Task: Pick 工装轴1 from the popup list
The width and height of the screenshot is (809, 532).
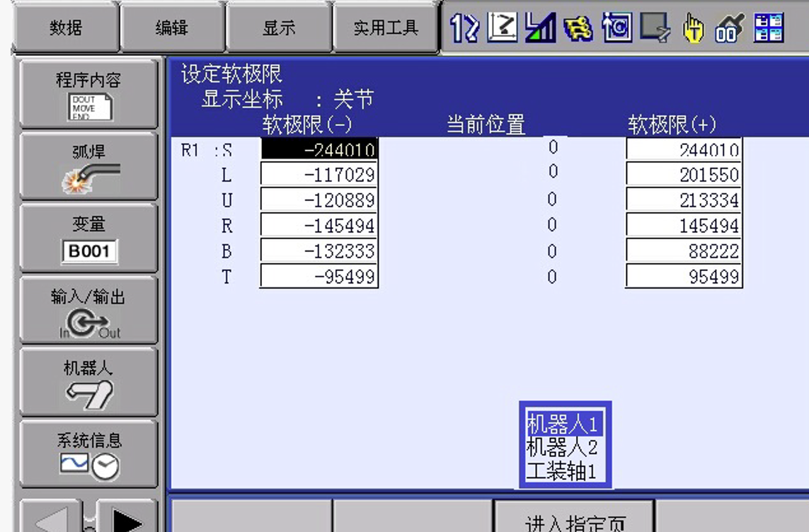Action: (563, 471)
